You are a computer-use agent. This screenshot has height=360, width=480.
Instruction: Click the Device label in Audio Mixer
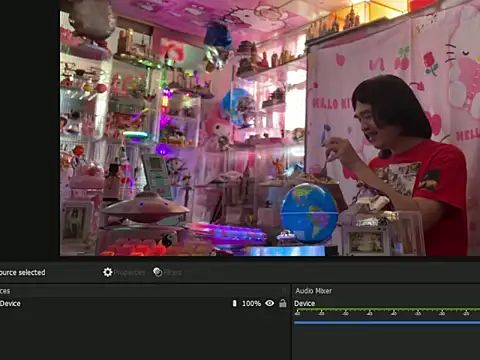pyautogui.click(x=305, y=303)
